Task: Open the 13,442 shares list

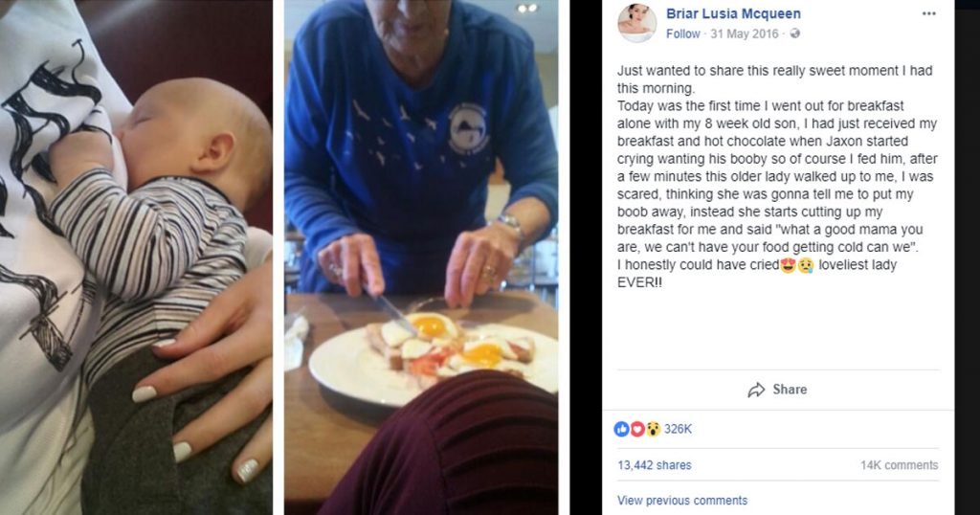Action: [654, 465]
